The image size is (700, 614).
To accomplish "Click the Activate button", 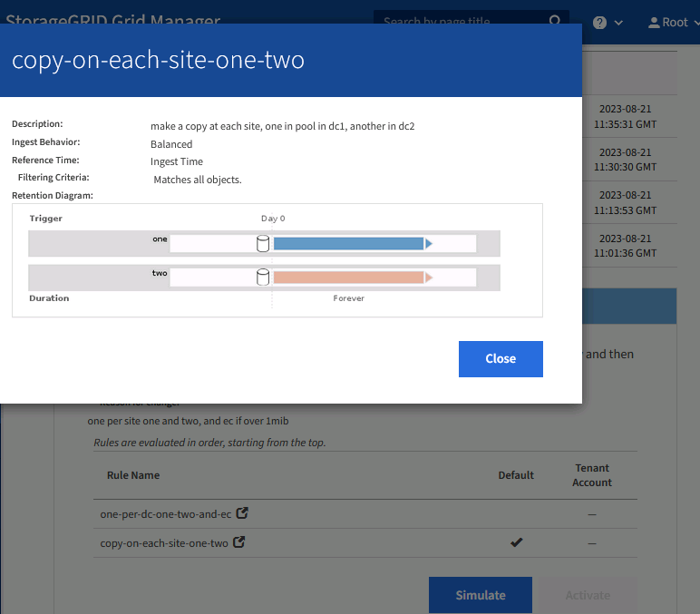I will [x=588, y=595].
